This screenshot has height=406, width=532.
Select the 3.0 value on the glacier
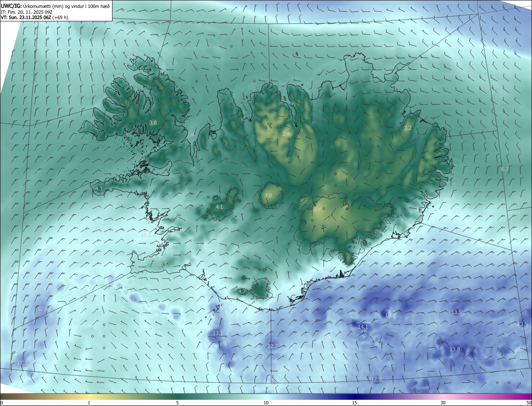pyautogui.click(x=268, y=196)
